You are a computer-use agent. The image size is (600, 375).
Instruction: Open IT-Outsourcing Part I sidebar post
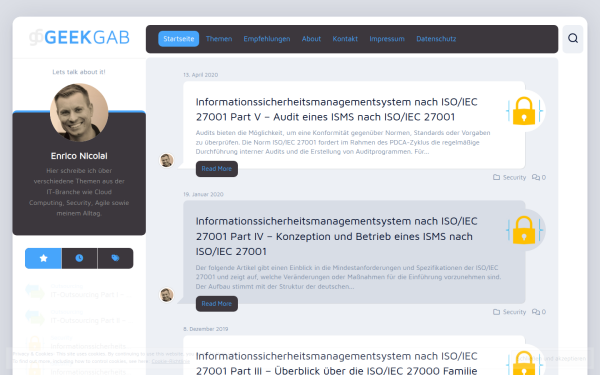point(91,294)
